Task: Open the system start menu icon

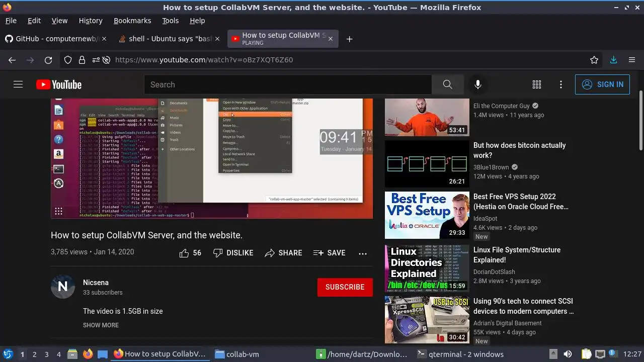Action: 8,354
